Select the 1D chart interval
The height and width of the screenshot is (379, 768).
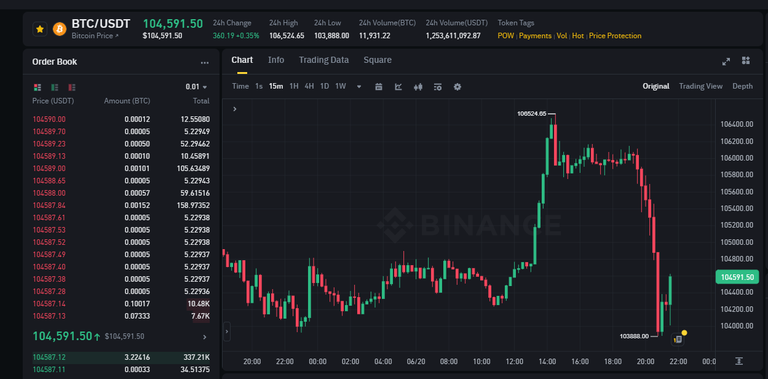(324, 86)
